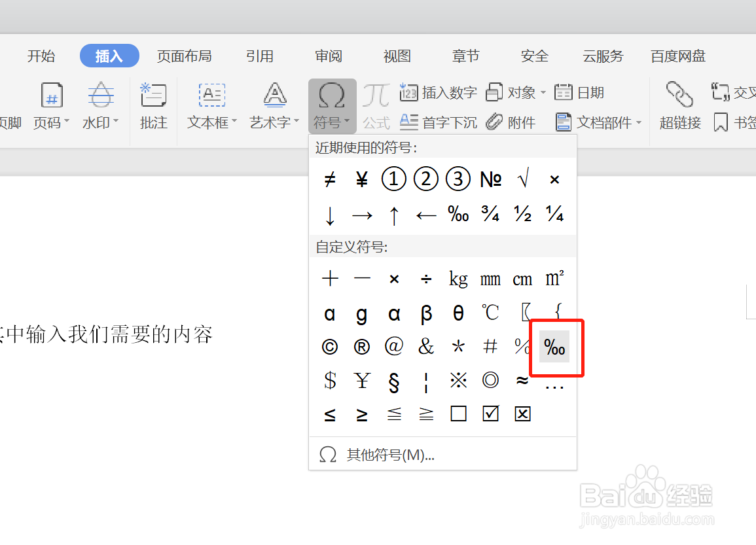This screenshot has width=756, height=545.
Task: Expand the 对象 object dropdown arrow
Action: (x=542, y=92)
